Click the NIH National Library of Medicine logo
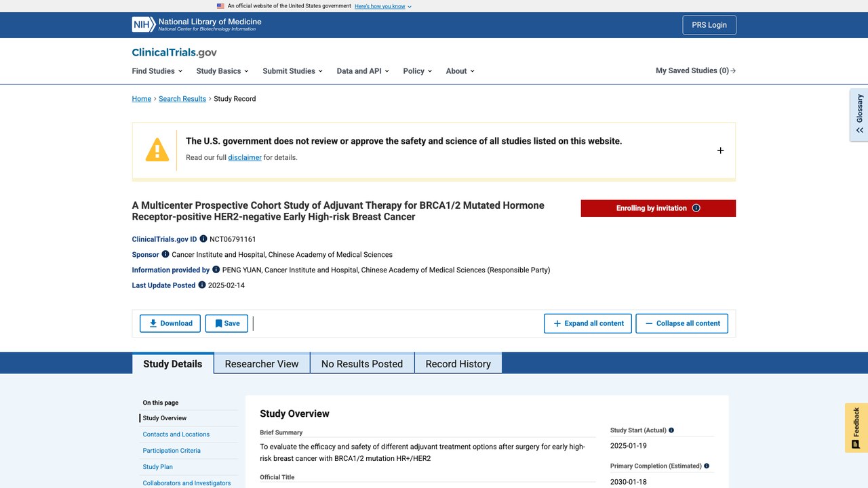The image size is (868, 488). [x=197, y=24]
